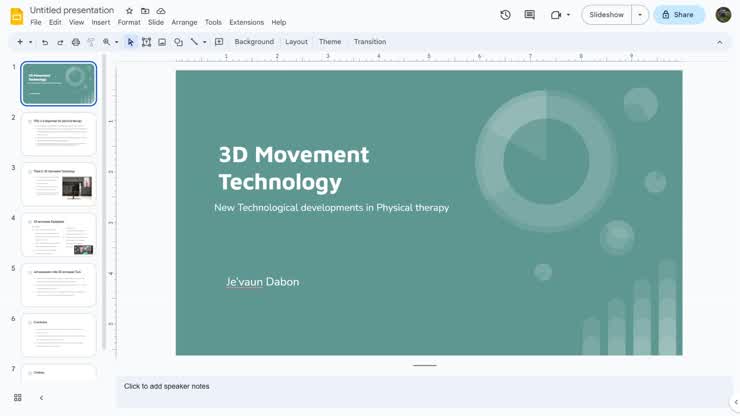740x416 pixels.
Task: Select slide 6 thumbnail
Action: pos(59,335)
